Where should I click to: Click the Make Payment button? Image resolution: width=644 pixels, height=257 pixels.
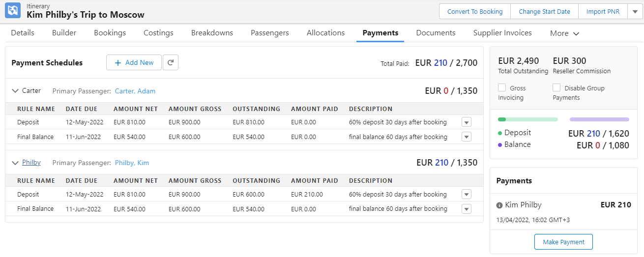click(563, 242)
